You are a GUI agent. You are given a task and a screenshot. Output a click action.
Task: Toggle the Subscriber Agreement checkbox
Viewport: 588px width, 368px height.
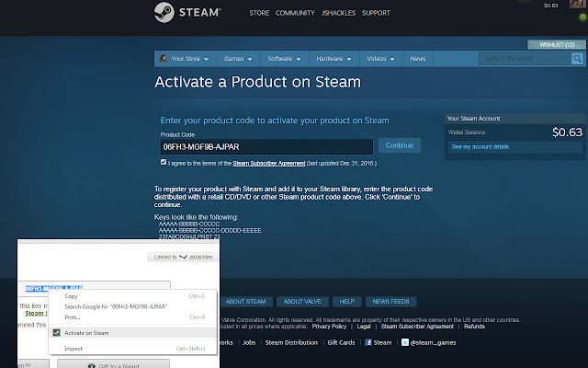pyautogui.click(x=164, y=162)
